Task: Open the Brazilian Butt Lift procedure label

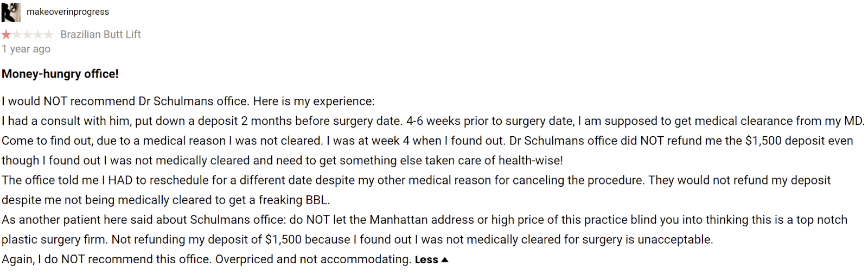Action: 100,35
